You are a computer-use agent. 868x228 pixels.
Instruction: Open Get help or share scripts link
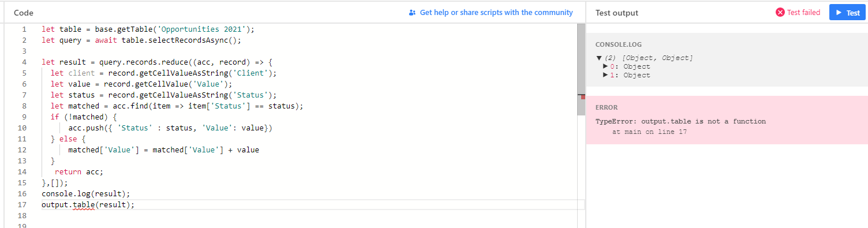pos(496,12)
